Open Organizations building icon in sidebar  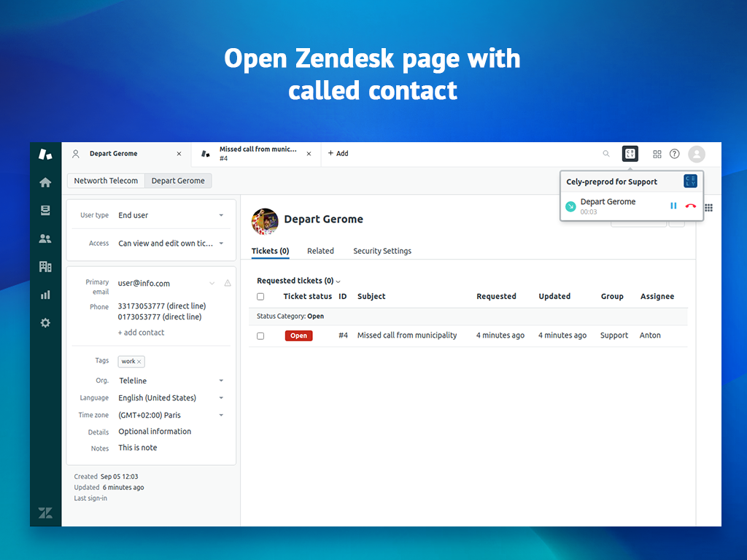click(x=45, y=267)
